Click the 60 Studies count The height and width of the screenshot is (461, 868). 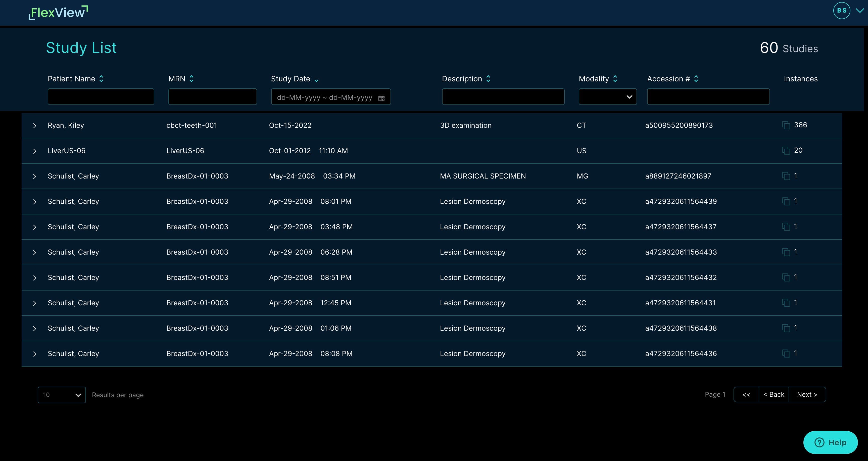[x=789, y=48]
